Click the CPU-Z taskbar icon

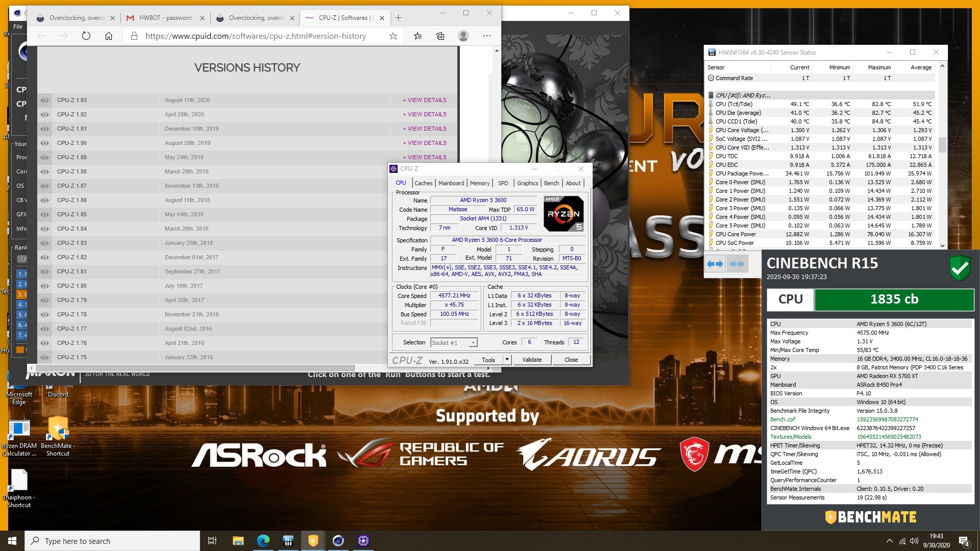pos(363,541)
